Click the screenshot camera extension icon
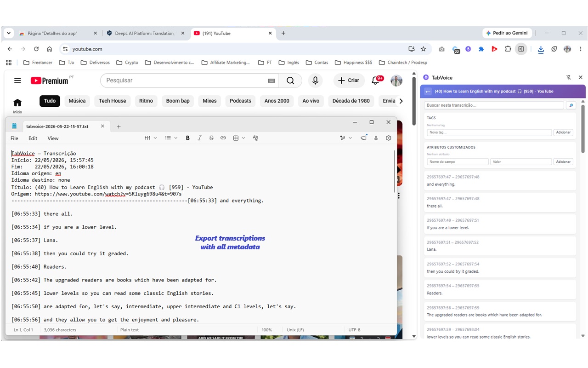Viewport: 588px width, 368px height. pyautogui.click(x=441, y=49)
